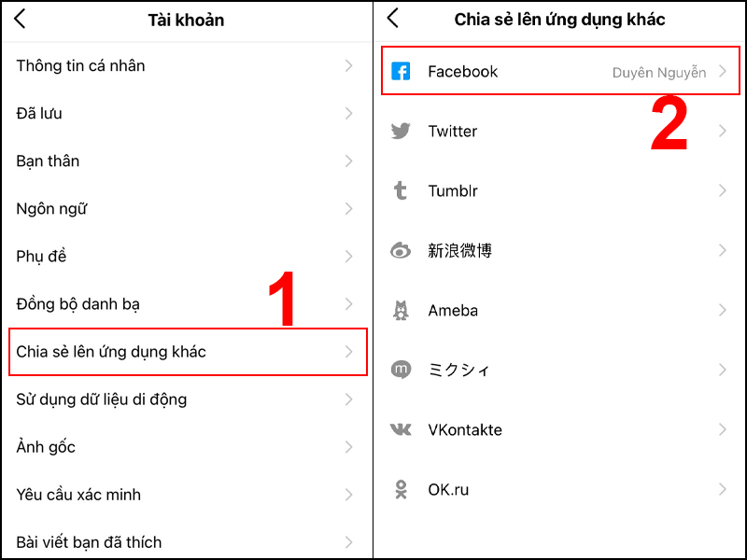The image size is (747, 560).
Task: Open the Thông tin cá nhân chevron
Action: pyautogui.click(x=349, y=65)
